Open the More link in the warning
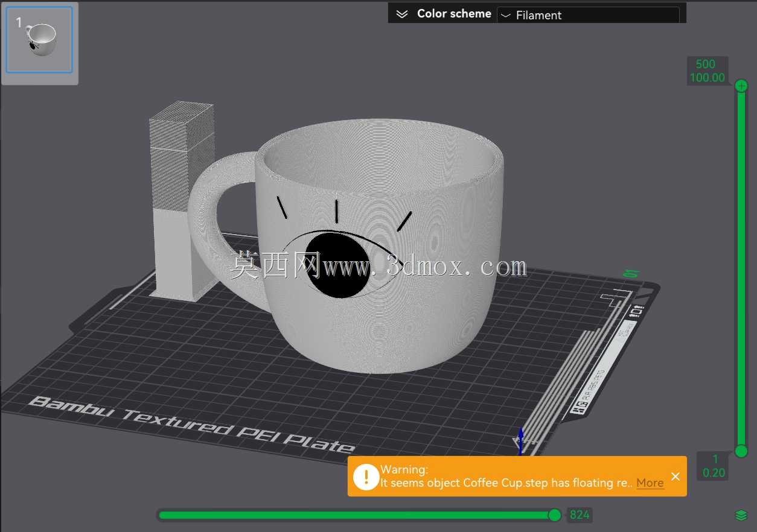Image resolution: width=757 pixels, height=532 pixels. click(x=650, y=483)
